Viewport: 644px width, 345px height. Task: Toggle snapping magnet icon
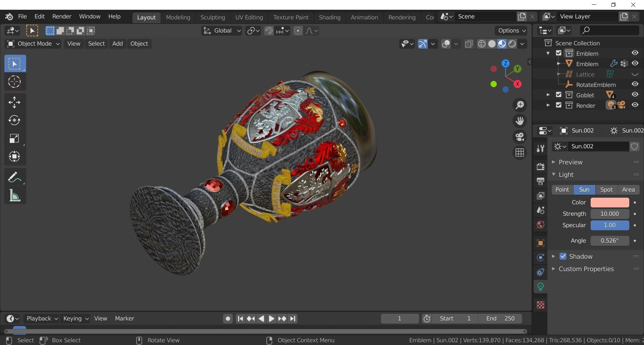[269, 31]
